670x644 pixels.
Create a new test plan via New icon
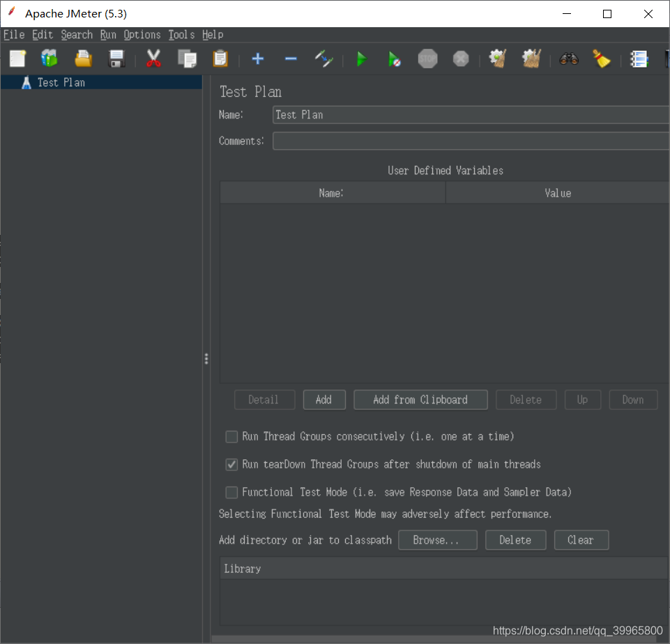17,59
